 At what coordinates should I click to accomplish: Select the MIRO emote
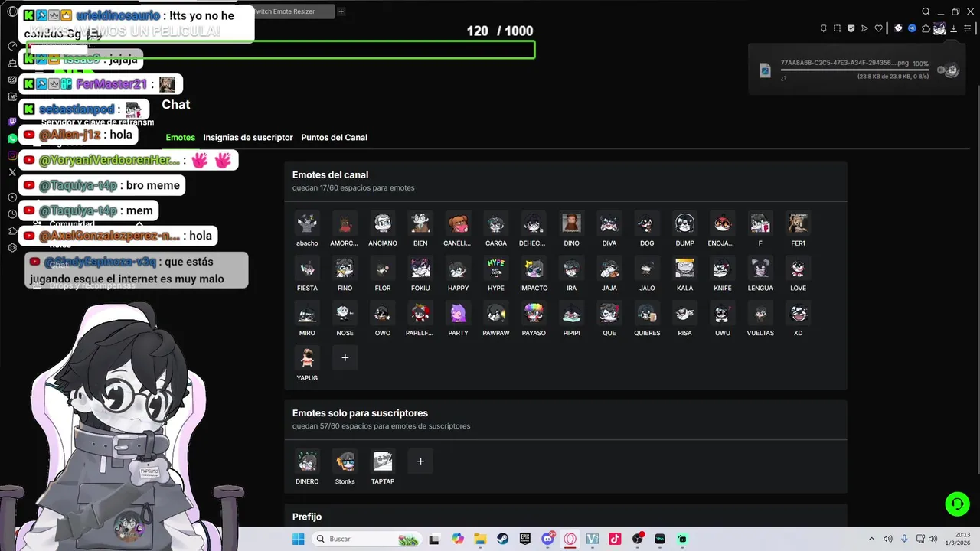coord(307,314)
